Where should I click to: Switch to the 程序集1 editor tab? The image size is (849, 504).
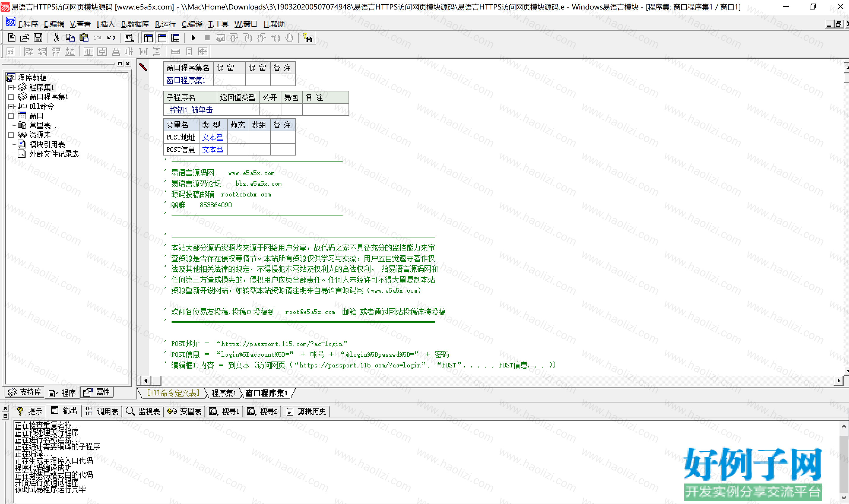point(224,393)
